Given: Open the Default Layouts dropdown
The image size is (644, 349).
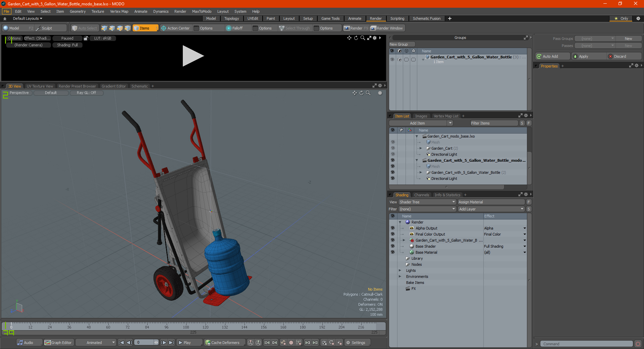Looking at the screenshot, I should (x=28, y=18).
